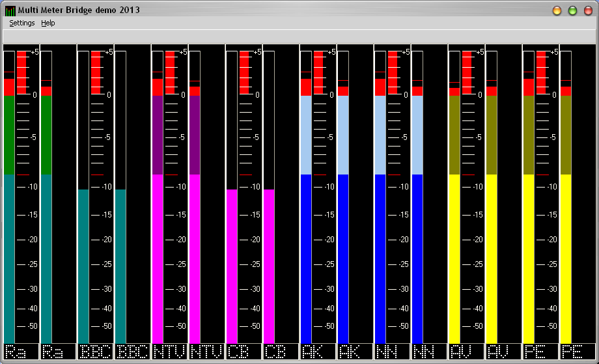Click the last PE channel name label
This screenshot has height=364, width=599.
coord(578,352)
